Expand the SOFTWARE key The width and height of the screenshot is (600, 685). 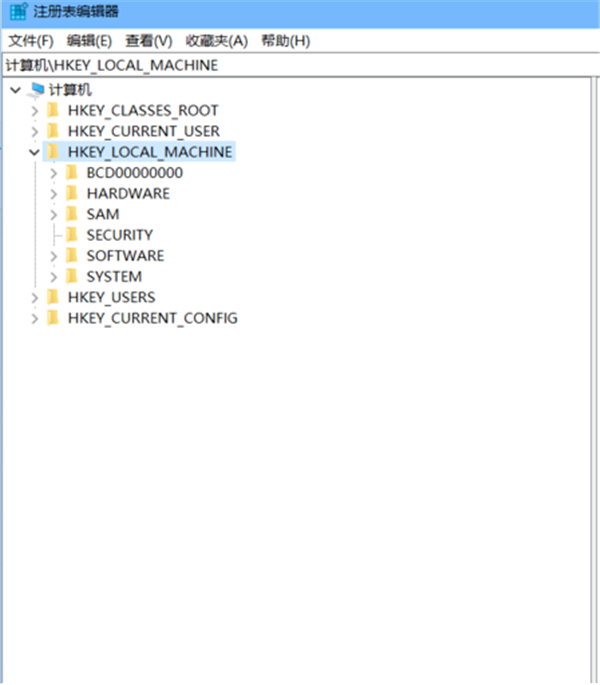coord(54,256)
